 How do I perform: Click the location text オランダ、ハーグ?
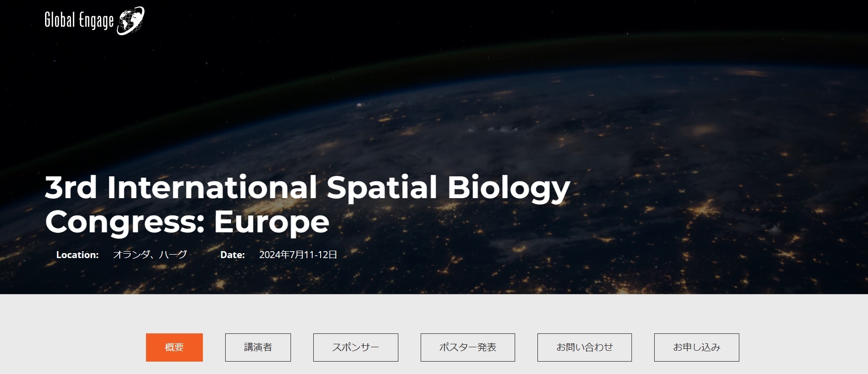coord(150,255)
